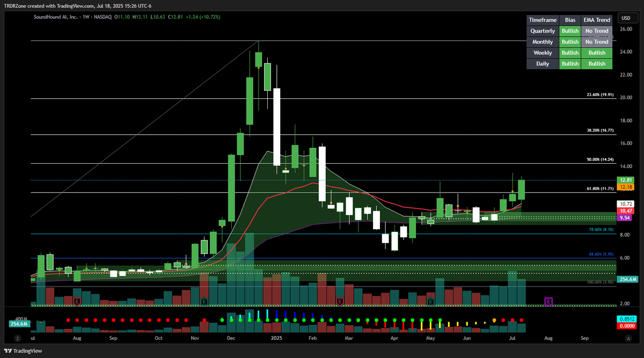Viewport: 644px width, 358px height.
Task: Click the Oct label on time axis
Action: 158,339
